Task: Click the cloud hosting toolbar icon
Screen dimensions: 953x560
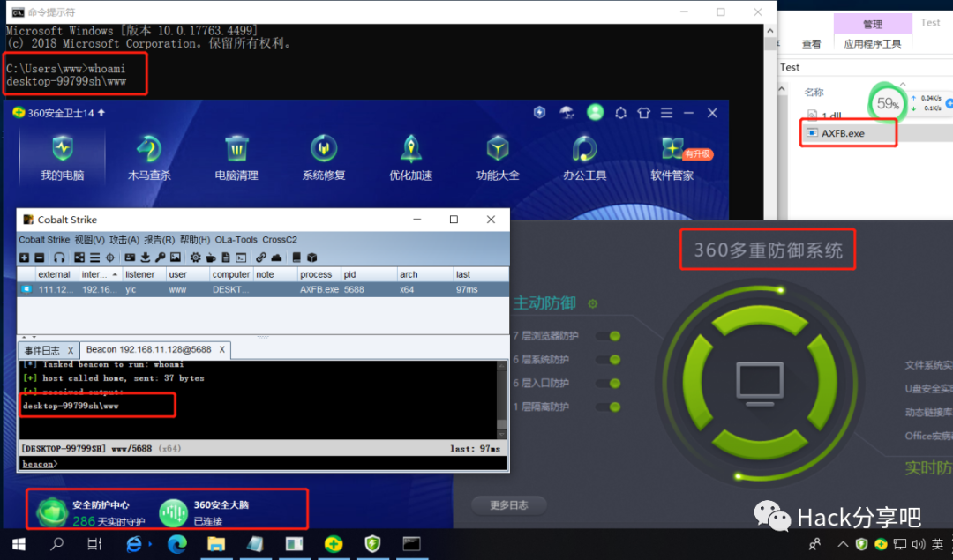Action: click(276, 258)
